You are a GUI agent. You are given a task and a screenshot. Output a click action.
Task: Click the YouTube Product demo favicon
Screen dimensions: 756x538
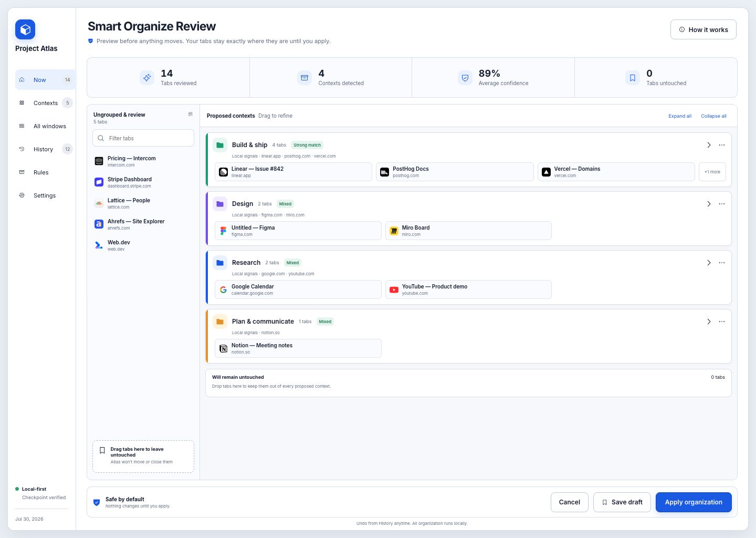[394, 289]
